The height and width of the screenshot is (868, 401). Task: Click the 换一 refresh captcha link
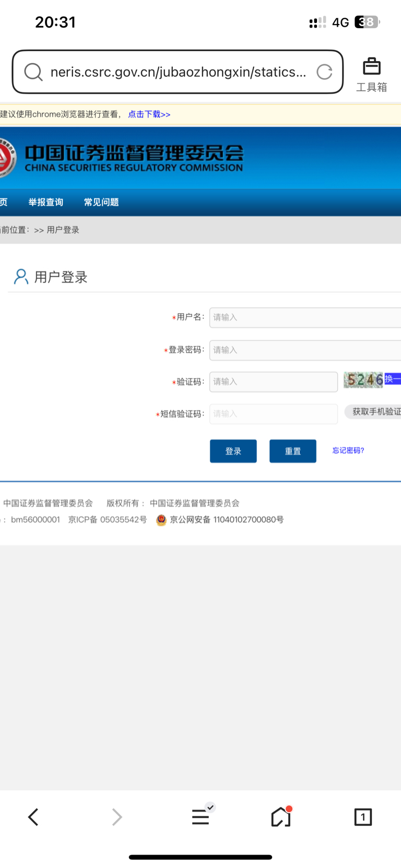(x=393, y=379)
